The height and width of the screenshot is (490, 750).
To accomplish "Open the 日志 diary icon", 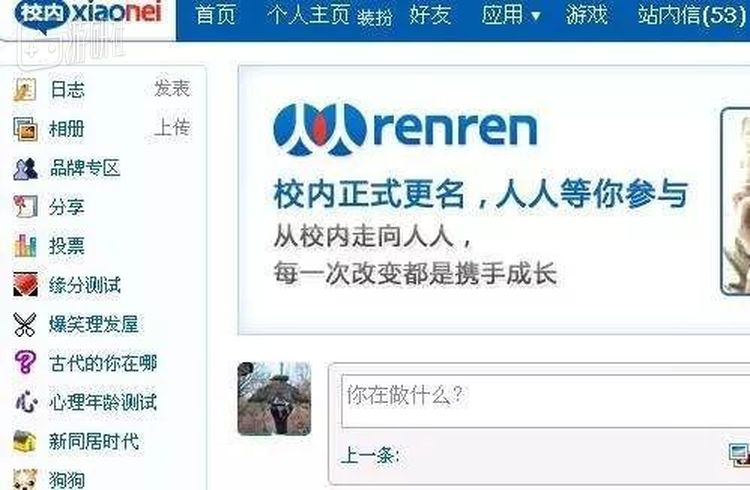I will [24, 89].
